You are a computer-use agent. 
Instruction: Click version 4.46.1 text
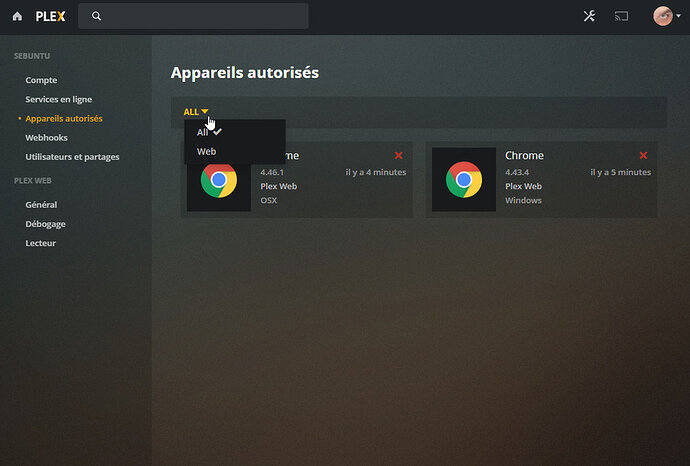pos(272,172)
